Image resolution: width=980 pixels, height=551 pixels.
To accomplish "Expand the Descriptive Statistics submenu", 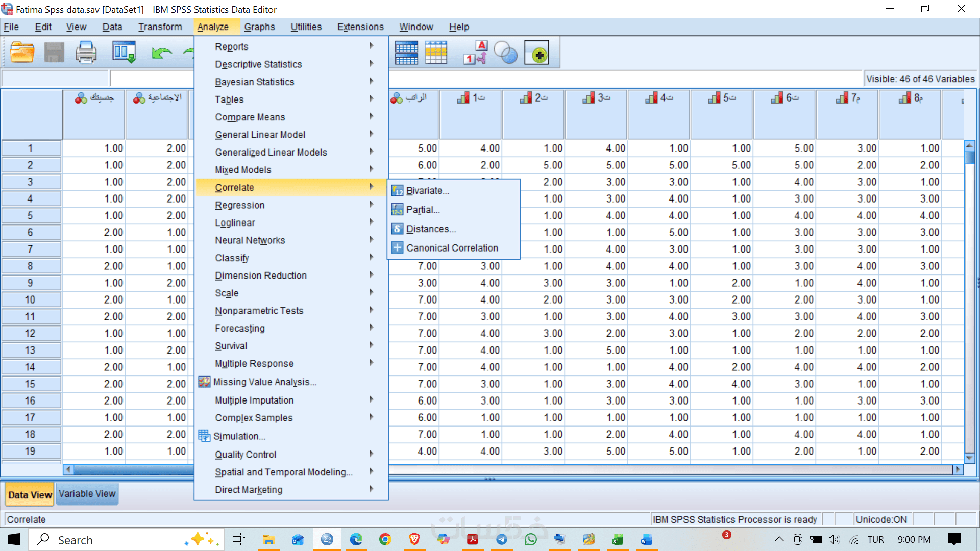I will click(258, 64).
